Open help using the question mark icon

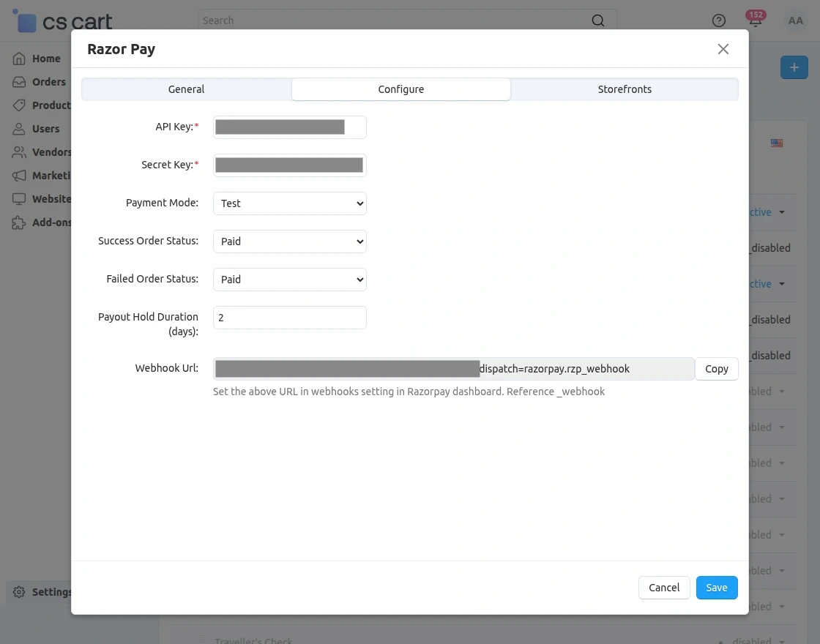pos(718,20)
